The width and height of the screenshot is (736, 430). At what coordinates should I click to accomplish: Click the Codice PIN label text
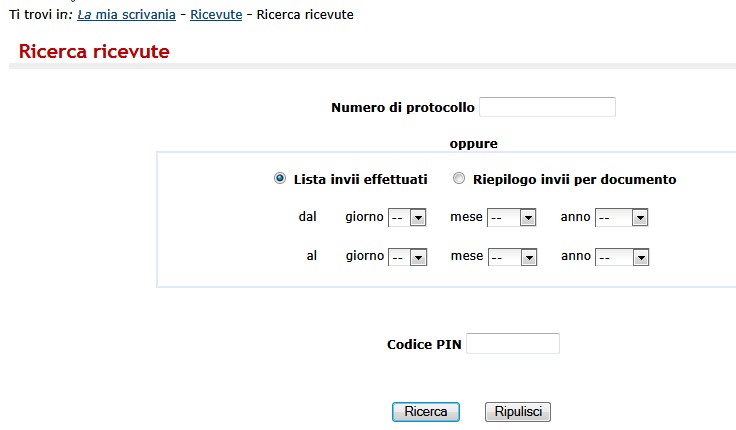[423, 345]
